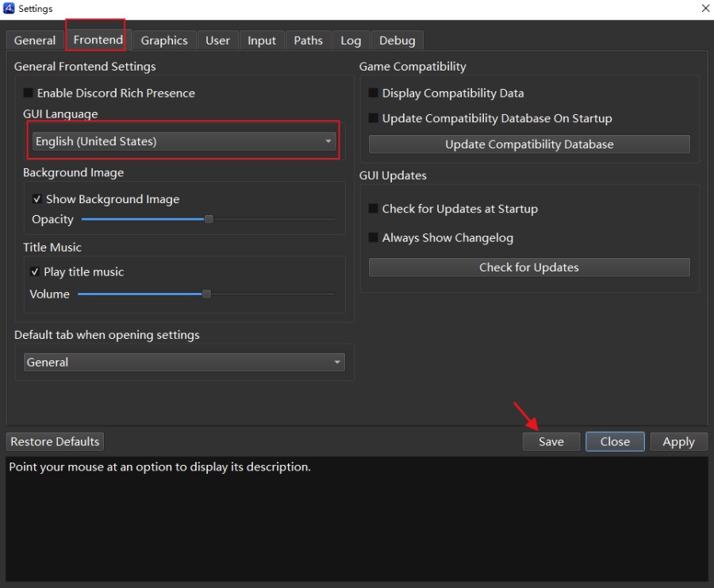Image resolution: width=714 pixels, height=588 pixels.
Task: Close the Settings window with X
Action: pos(705,8)
